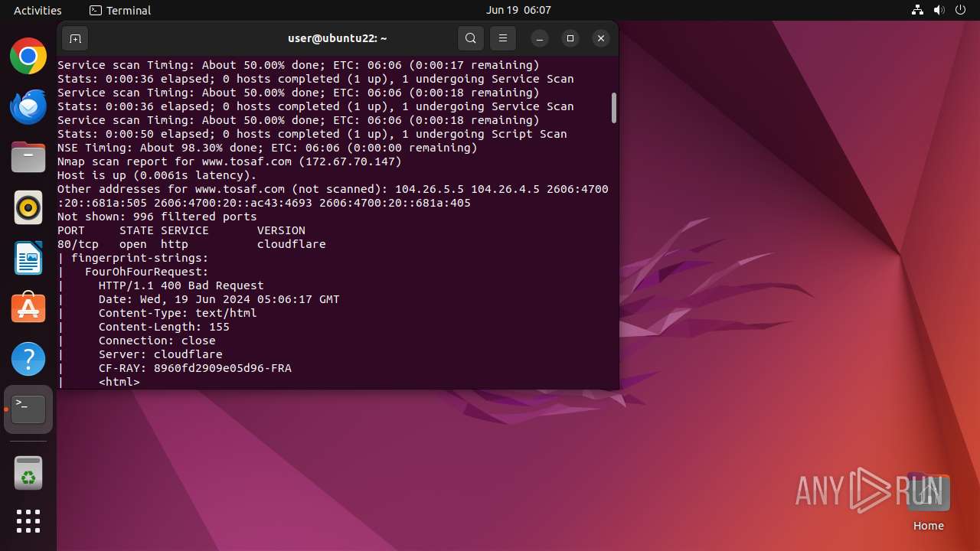Click the <html> line in output

pos(119,382)
